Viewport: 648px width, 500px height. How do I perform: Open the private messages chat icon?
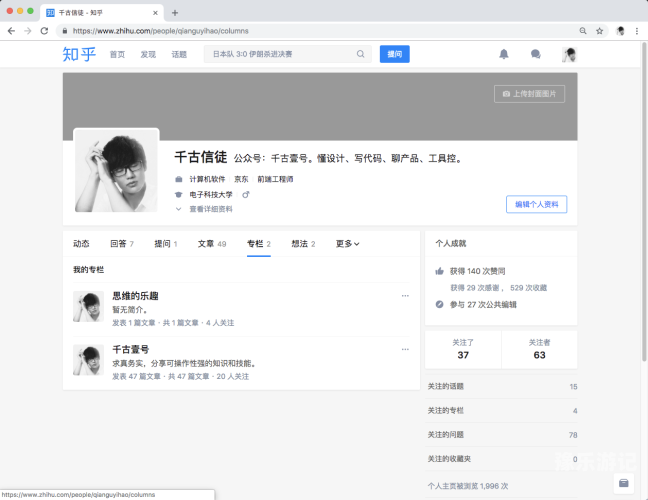click(x=536, y=54)
